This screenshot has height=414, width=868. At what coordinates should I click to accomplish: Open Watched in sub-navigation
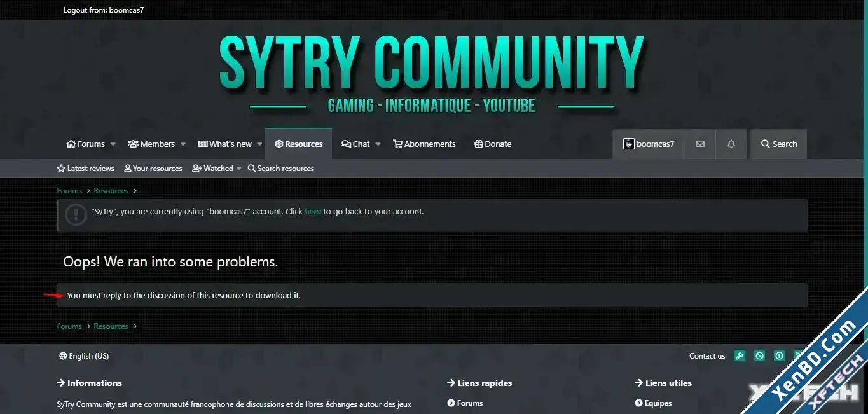coord(213,169)
